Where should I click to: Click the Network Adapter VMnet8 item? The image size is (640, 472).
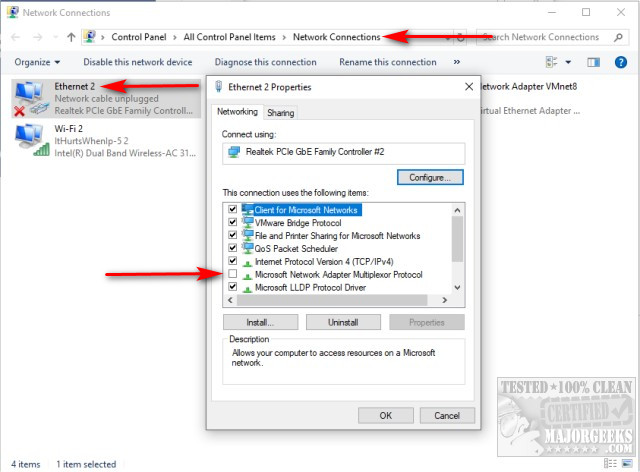click(x=529, y=98)
